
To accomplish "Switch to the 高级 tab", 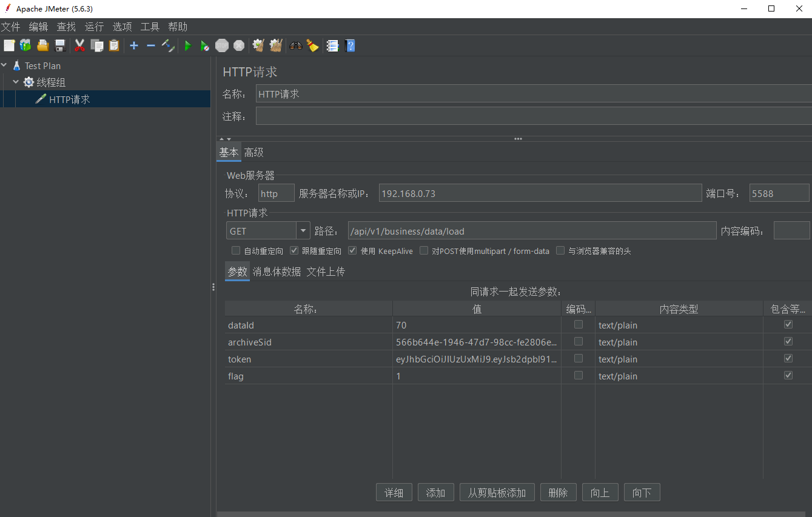I will pyautogui.click(x=253, y=153).
